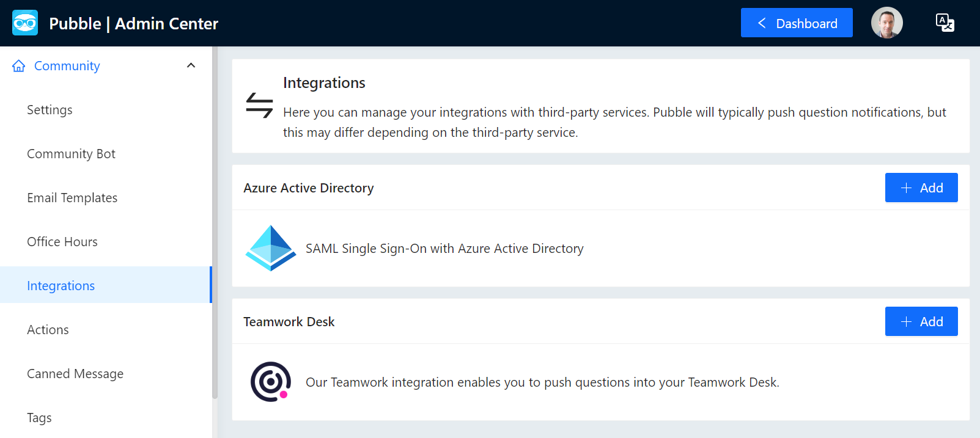Go back to Dashboard
This screenshot has height=438, width=980.
tap(797, 23)
